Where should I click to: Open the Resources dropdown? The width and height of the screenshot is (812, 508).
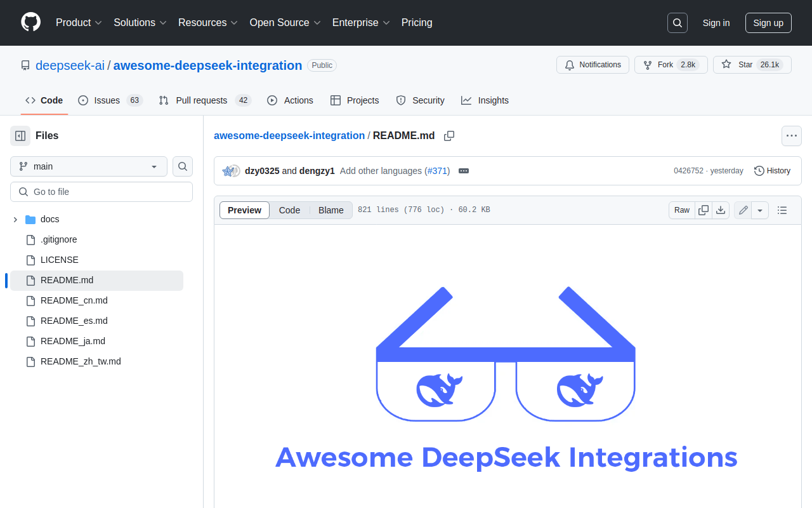point(208,23)
